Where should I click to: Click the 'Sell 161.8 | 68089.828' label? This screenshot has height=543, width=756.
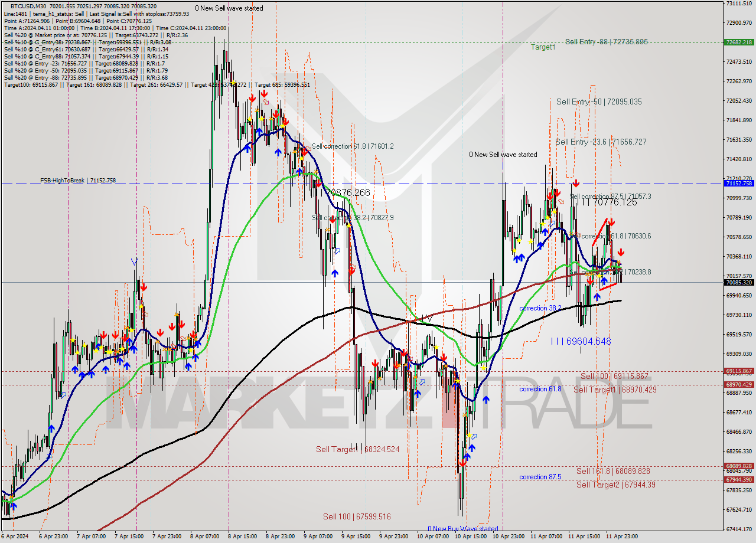(613, 471)
